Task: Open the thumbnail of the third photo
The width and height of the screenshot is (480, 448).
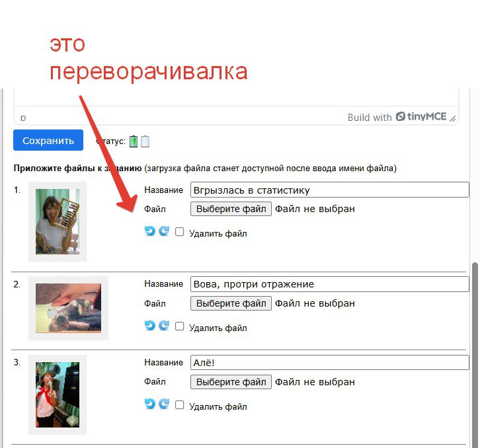Action: coord(58,394)
